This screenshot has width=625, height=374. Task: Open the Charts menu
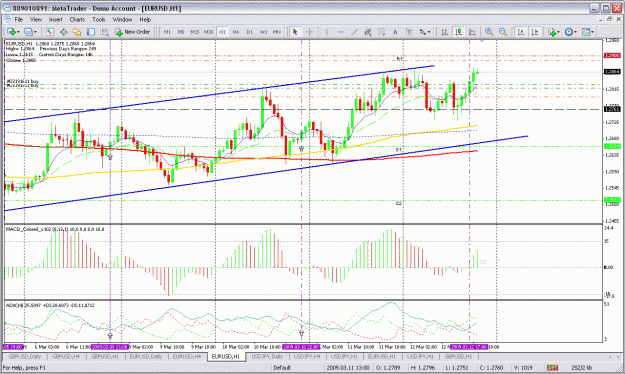click(77, 19)
